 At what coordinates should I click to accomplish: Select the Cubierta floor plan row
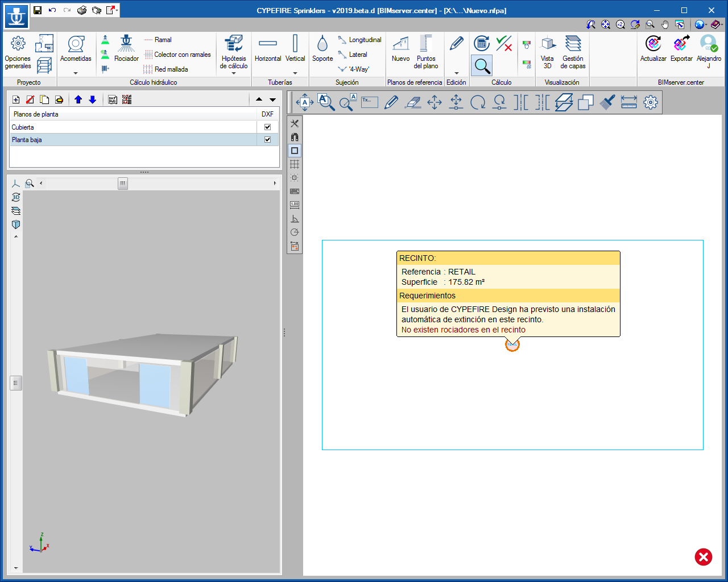[x=144, y=127]
